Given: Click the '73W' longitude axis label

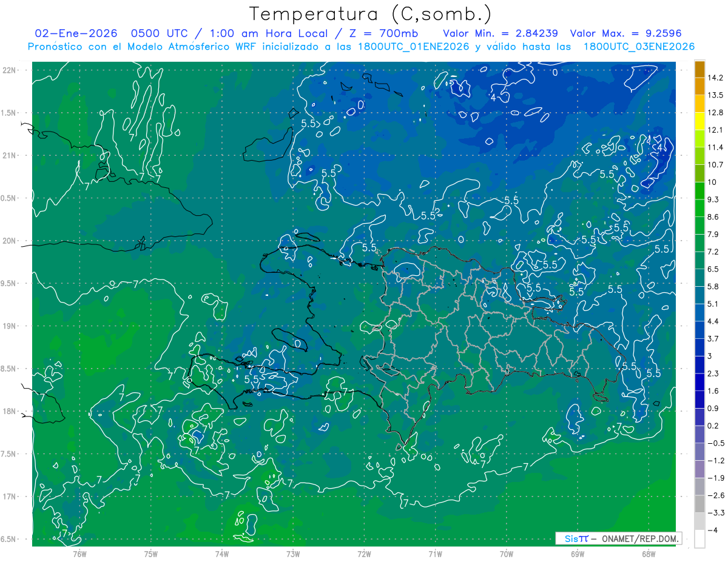Looking at the screenshot, I should [293, 554].
